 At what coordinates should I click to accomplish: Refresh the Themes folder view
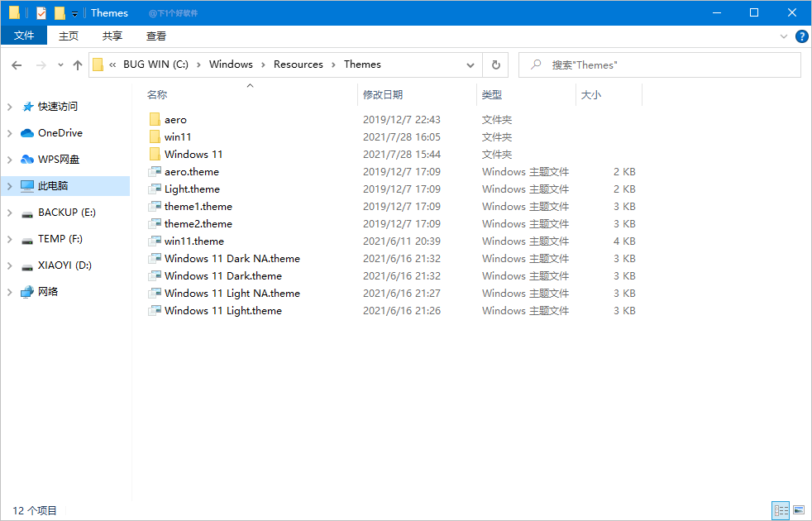pos(495,65)
